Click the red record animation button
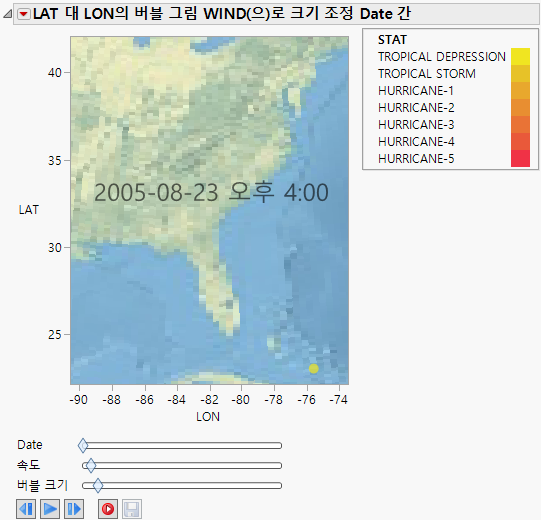 pos(108,509)
